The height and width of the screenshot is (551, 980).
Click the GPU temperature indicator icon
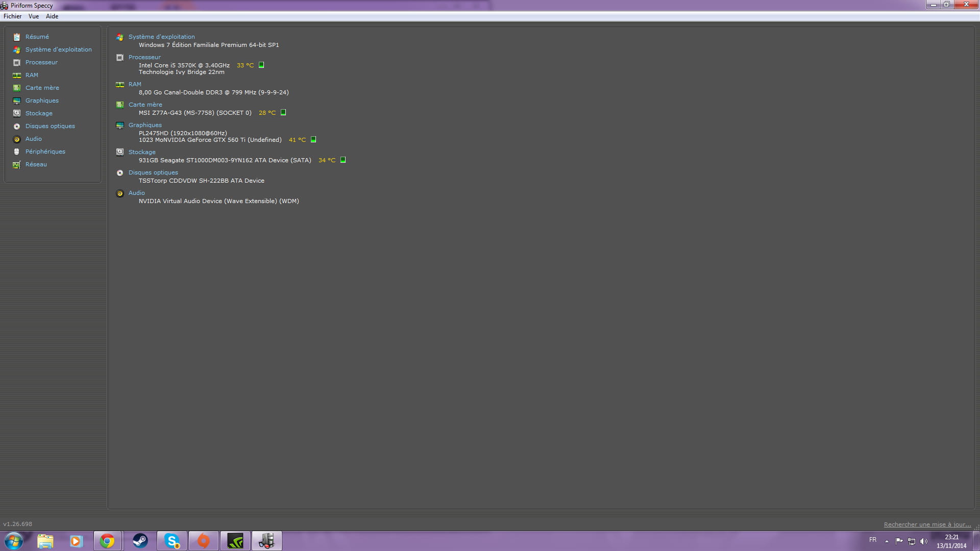[x=313, y=140]
